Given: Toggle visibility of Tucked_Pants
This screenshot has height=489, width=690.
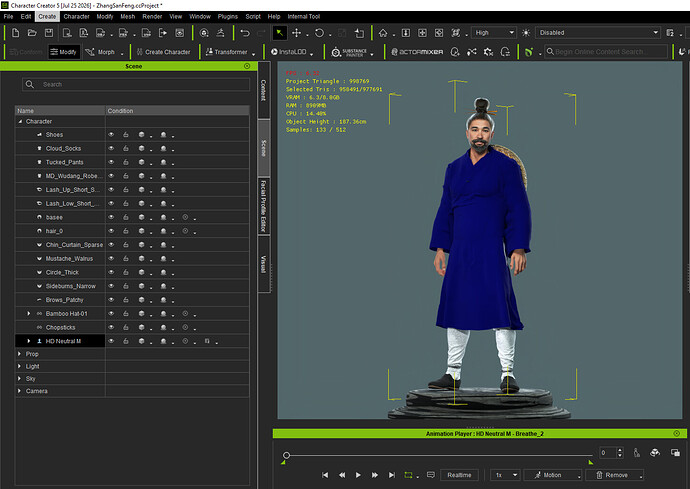Looking at the screenshot, I should point(111,162).
